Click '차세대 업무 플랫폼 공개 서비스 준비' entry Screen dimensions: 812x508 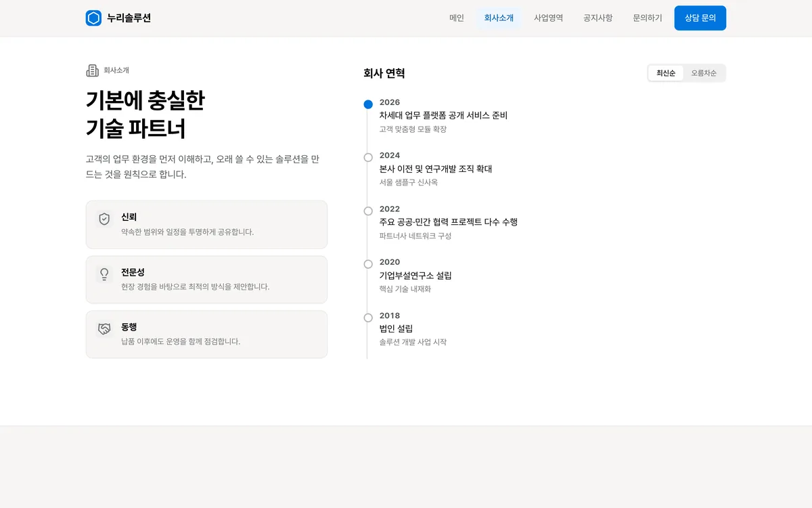coord(443,115)
